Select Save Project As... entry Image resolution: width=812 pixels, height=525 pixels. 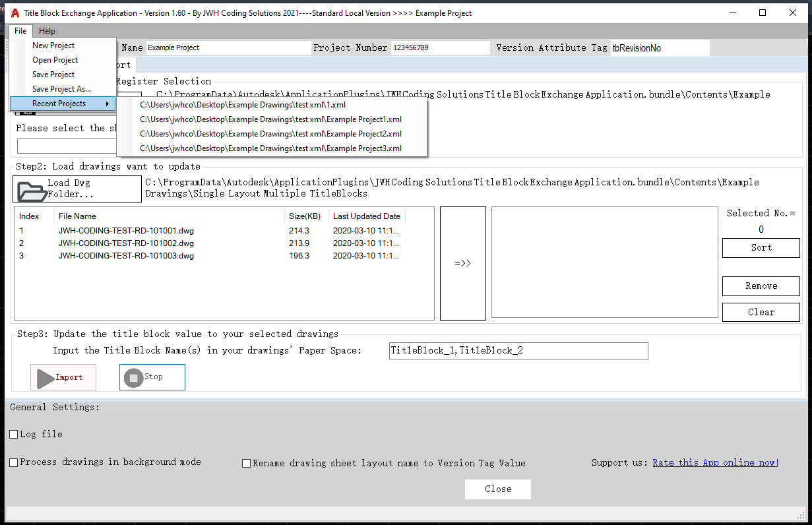63,89
